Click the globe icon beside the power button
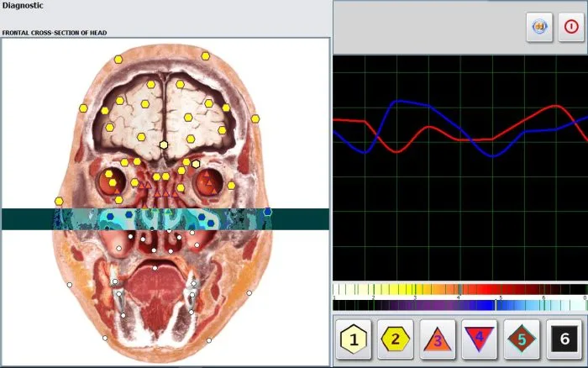 (538, 26)
